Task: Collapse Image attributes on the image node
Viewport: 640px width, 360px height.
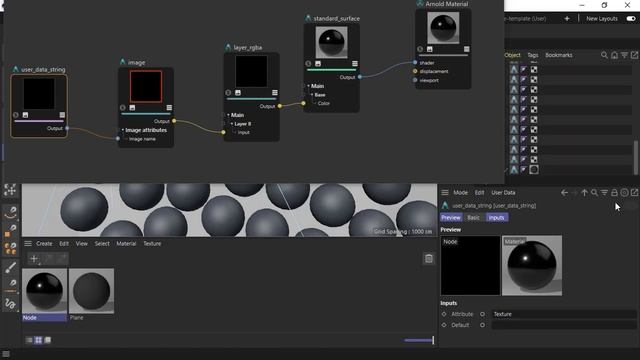Action: pyautogui.click(x=122, y=130)
